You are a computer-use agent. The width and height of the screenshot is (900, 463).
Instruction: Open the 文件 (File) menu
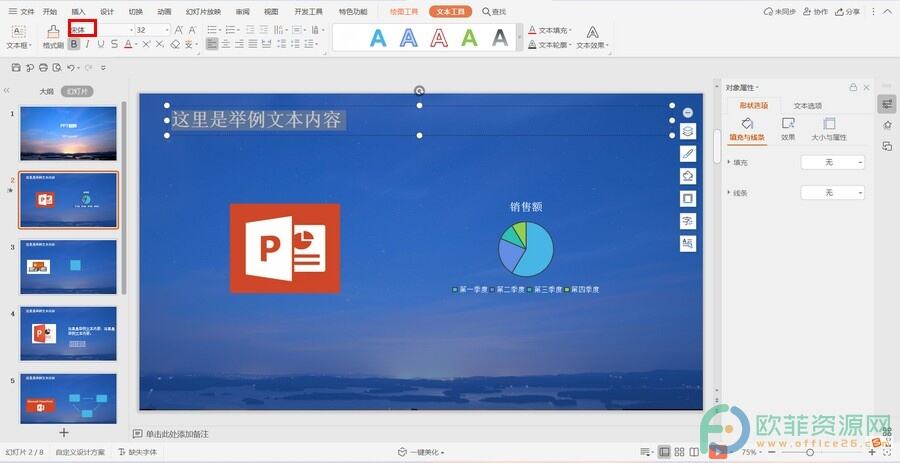(x=21, y=11)
